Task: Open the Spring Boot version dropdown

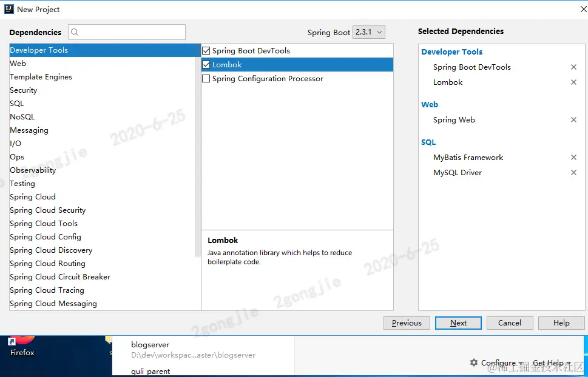Action: [x=368, y=32]
